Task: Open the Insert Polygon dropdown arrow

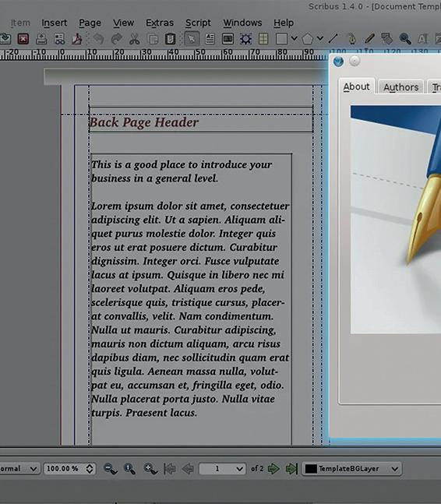Action: coord(319,39)
